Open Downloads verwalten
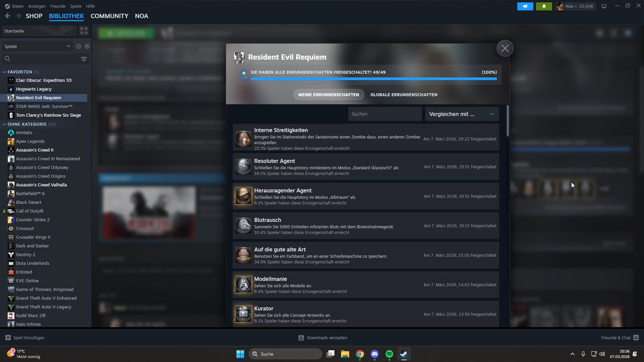This screenshot has width=644, height=362. [323, 338]
